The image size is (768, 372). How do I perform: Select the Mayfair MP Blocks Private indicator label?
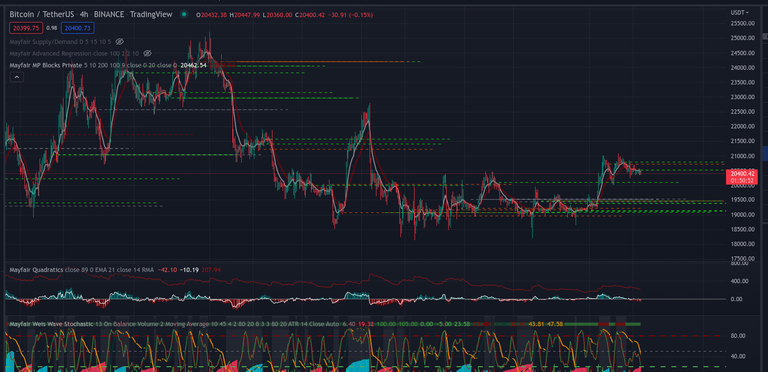pyautogui.click(x=46, y=65)
